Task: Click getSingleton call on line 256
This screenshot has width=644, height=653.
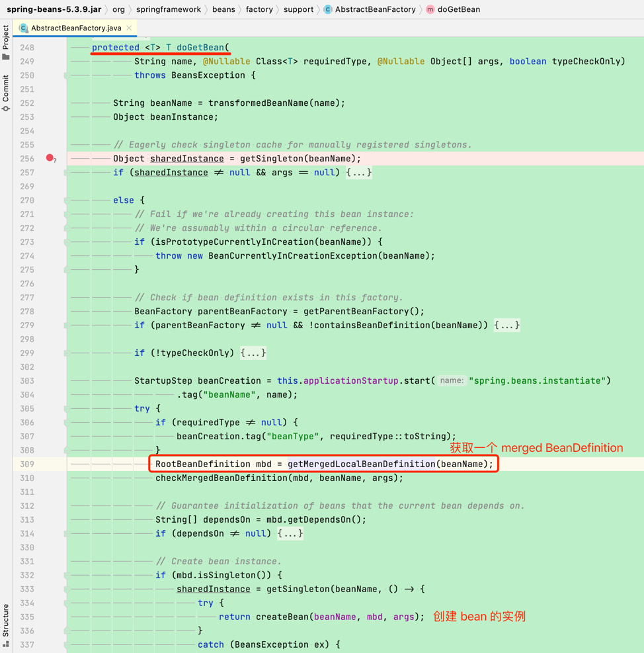Action: (272, 159)
